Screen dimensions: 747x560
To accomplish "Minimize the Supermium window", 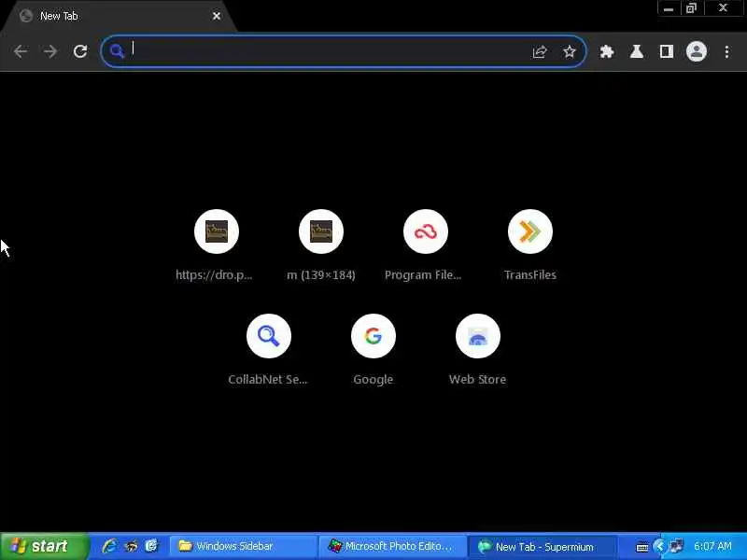I will pyautogui.click(x=669, y=8).
